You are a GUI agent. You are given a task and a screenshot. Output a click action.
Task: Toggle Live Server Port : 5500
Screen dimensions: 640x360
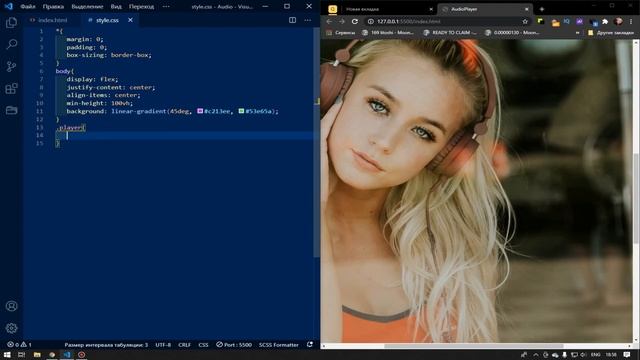(234, 345)
